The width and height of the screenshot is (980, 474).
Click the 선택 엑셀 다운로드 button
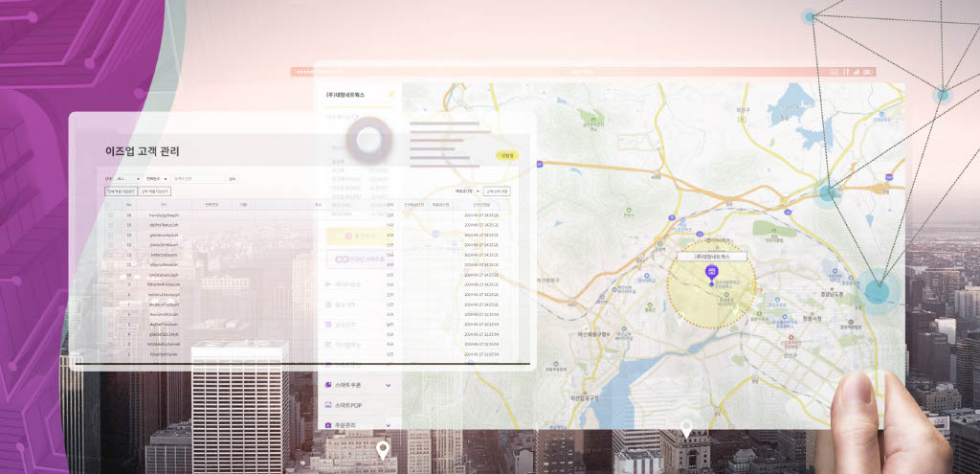154,192
